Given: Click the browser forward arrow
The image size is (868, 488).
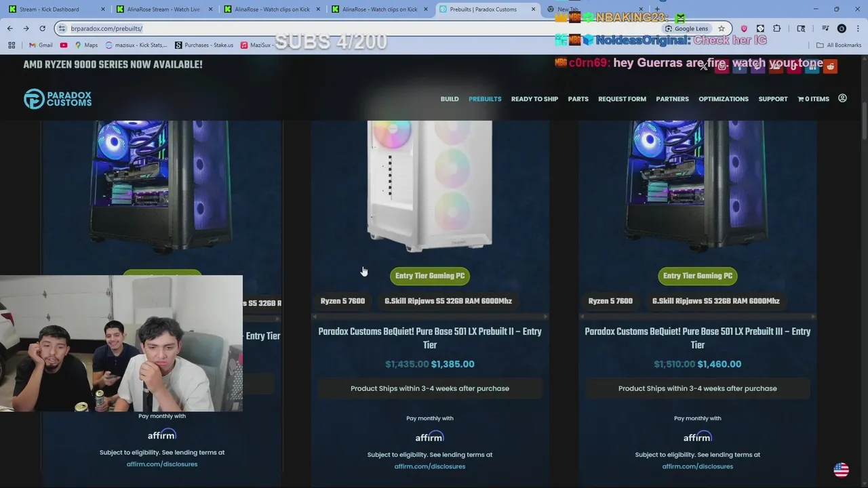Looking at the screenshot, I should [x=26, y=28].
